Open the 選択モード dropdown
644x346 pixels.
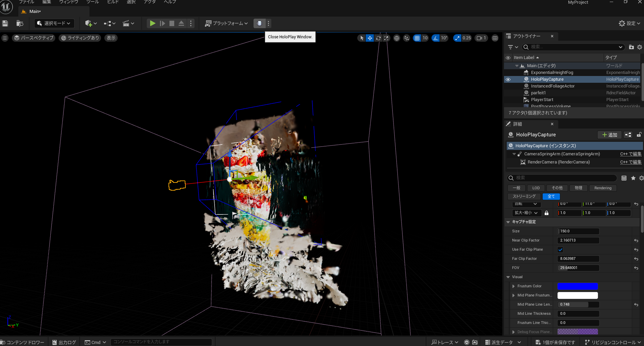click(54, 23)
